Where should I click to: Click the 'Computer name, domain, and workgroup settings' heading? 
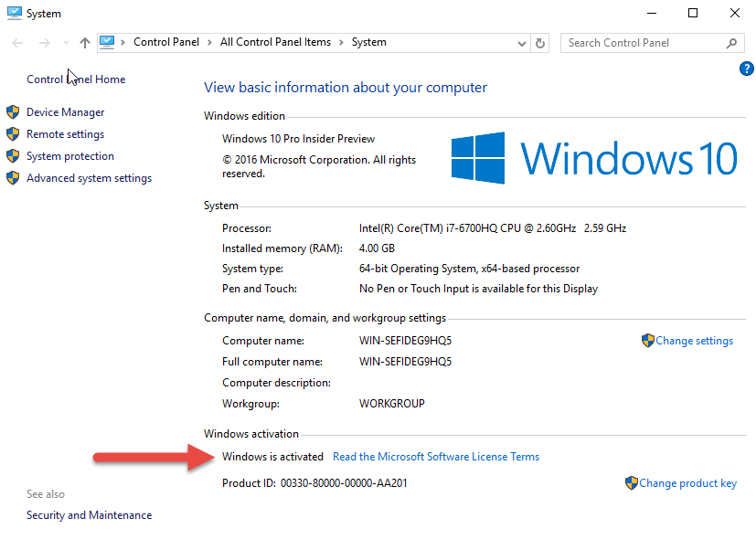(325, 318)
